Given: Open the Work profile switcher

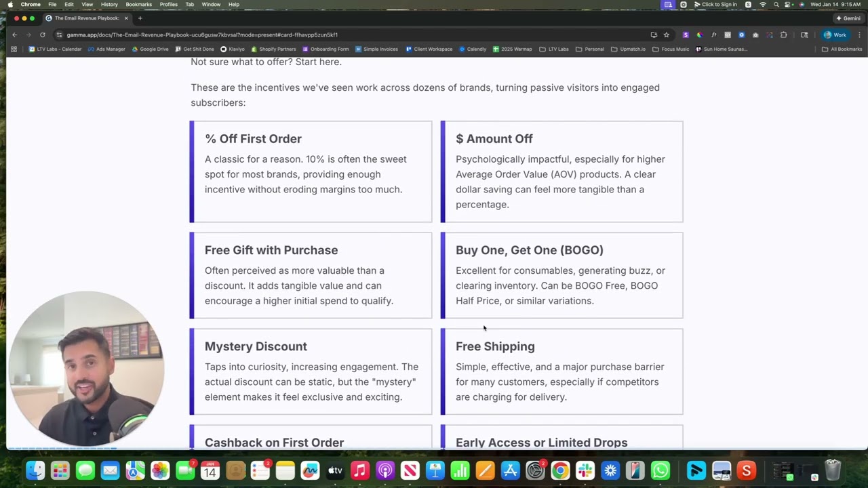Looking at the screenshot, I should point(836,35).
